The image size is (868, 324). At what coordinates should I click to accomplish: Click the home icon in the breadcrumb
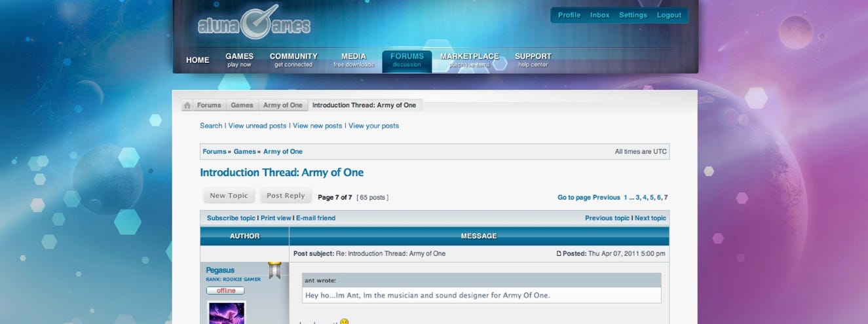tap(187, 105)
